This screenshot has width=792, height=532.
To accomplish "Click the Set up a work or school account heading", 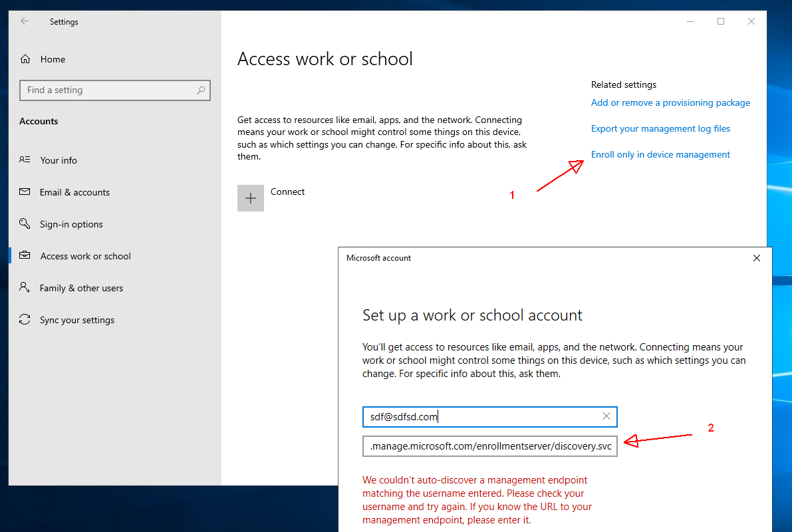I will coord(472,315).
